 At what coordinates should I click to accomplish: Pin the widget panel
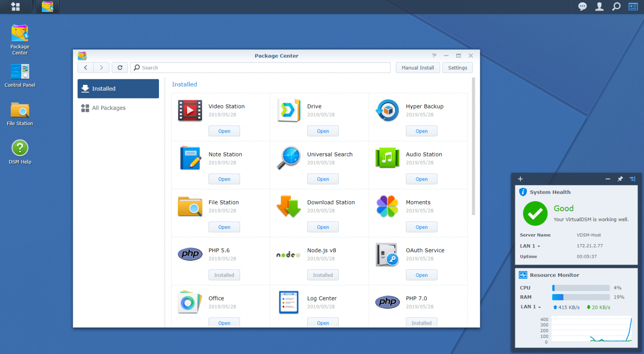pyautogui.click(x=620, y=179)
